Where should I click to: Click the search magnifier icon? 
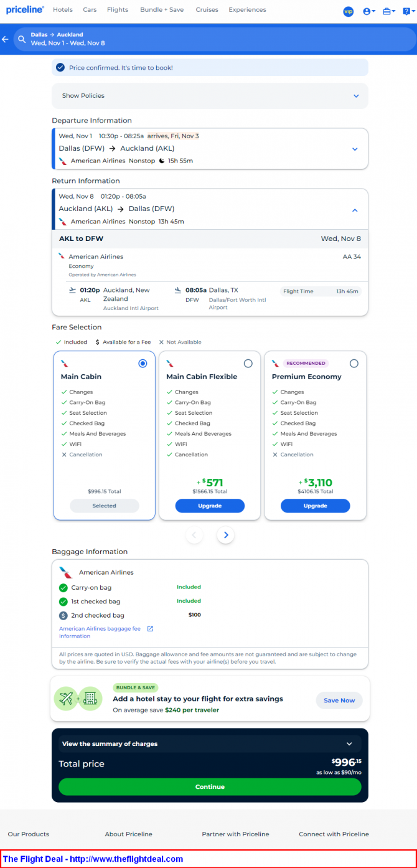point(22,39)
